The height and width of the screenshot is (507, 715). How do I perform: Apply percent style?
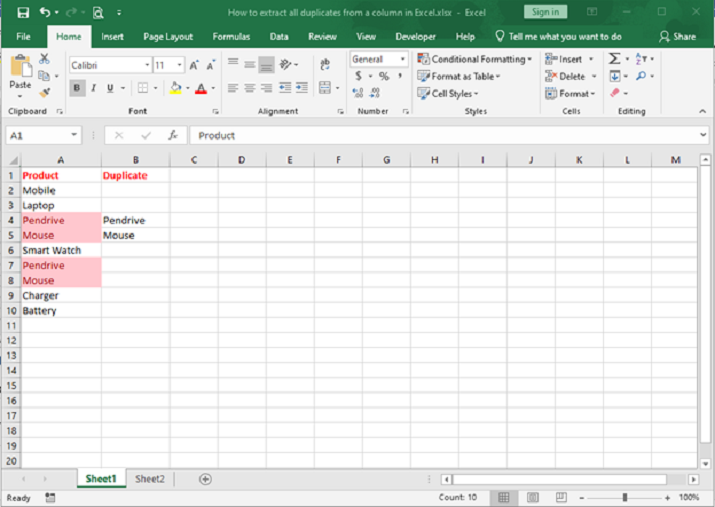click(x=384, y=76)
